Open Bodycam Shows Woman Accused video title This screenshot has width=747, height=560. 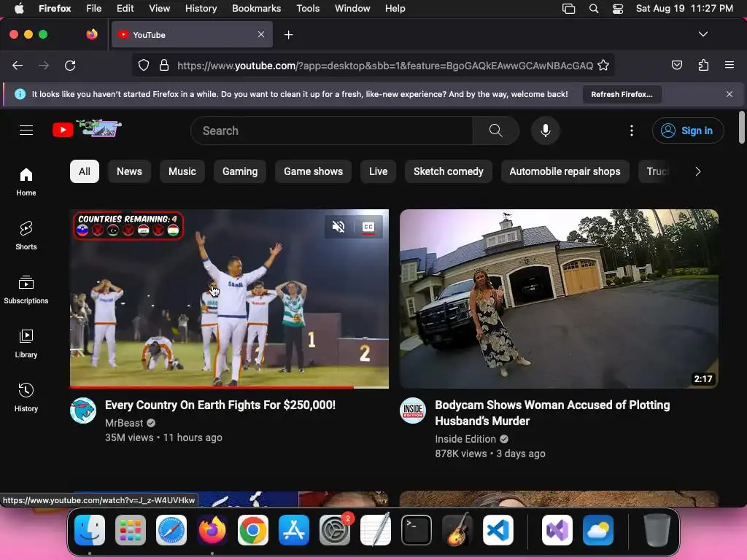coord(552,413)
